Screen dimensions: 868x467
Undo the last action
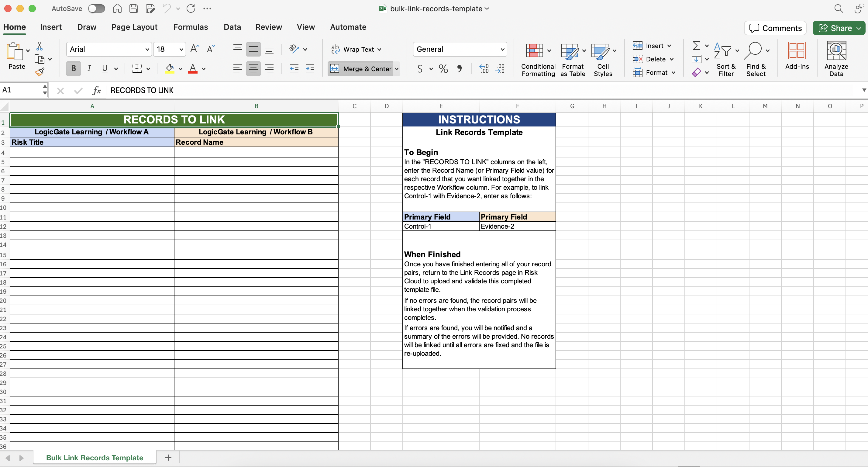[x=167, y=9]
